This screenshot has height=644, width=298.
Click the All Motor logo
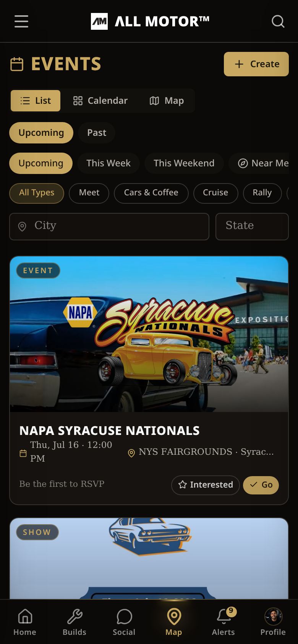(x=150, y=21)
